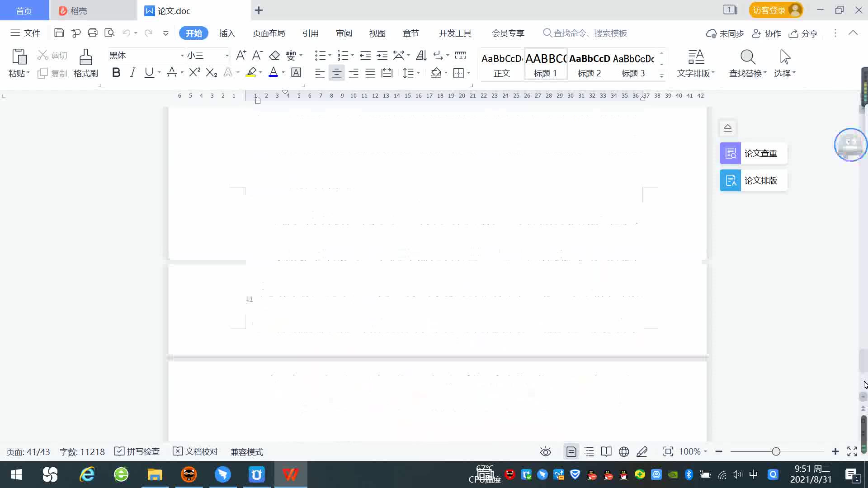
Task: Switch to outline view in status bar
Action: pyautogui.click(x=589, y=451)
